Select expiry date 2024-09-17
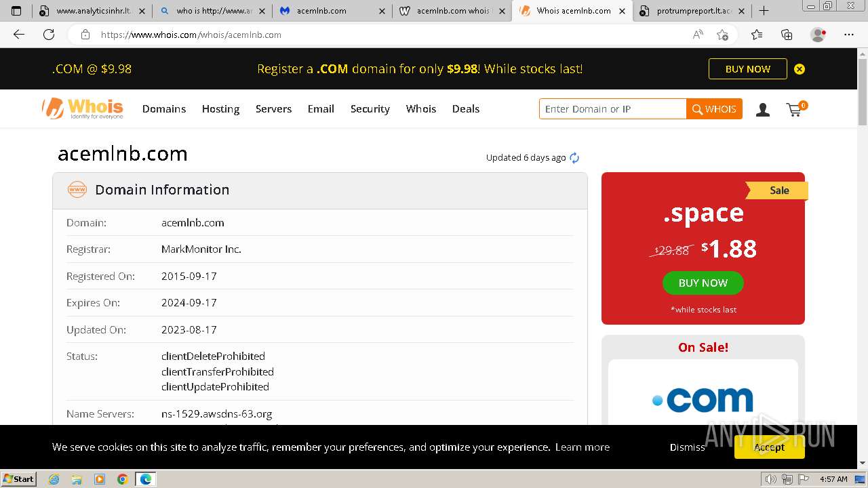 click(x=189, y=302)
